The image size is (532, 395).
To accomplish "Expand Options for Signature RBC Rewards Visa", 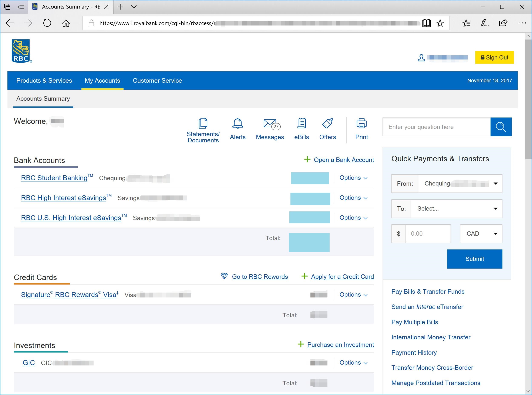I will click(353, 294).
